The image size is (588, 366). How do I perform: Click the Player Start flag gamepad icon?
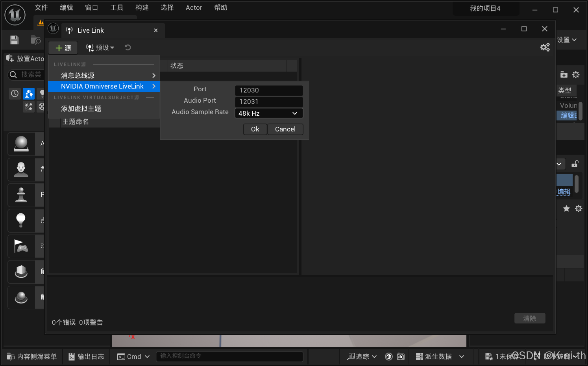click(x=21, y=246)
